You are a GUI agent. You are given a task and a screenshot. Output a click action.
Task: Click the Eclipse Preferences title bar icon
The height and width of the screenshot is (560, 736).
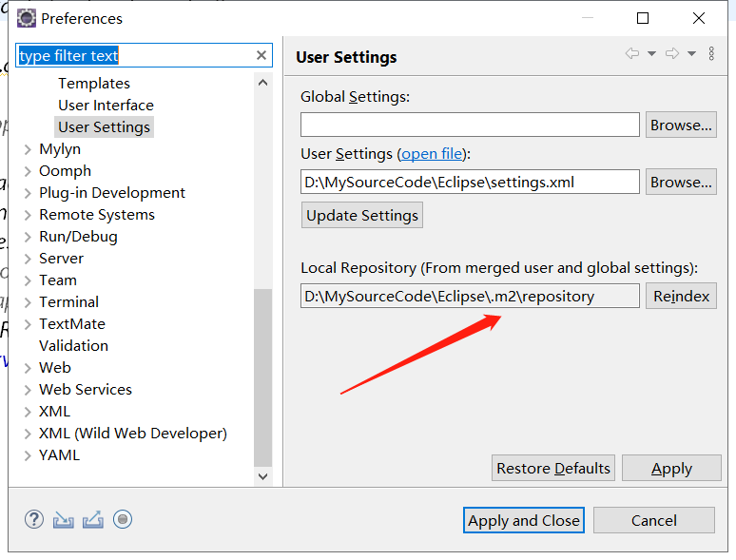[27, 18]
